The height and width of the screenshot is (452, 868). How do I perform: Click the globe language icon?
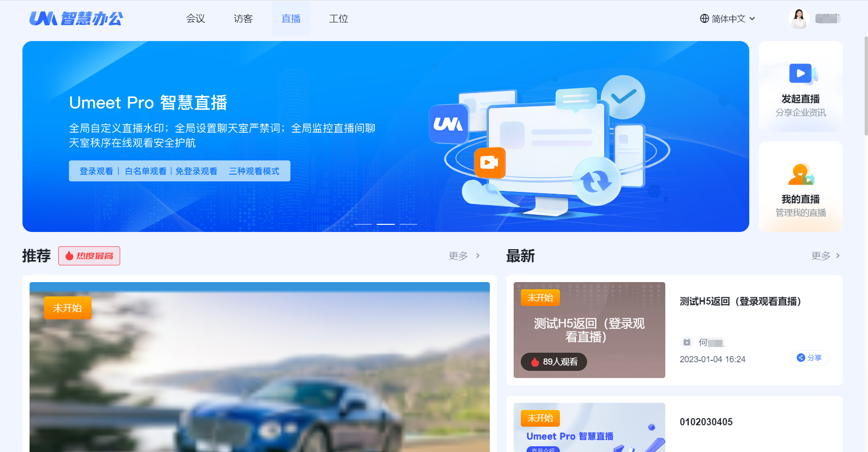(704, 19)
